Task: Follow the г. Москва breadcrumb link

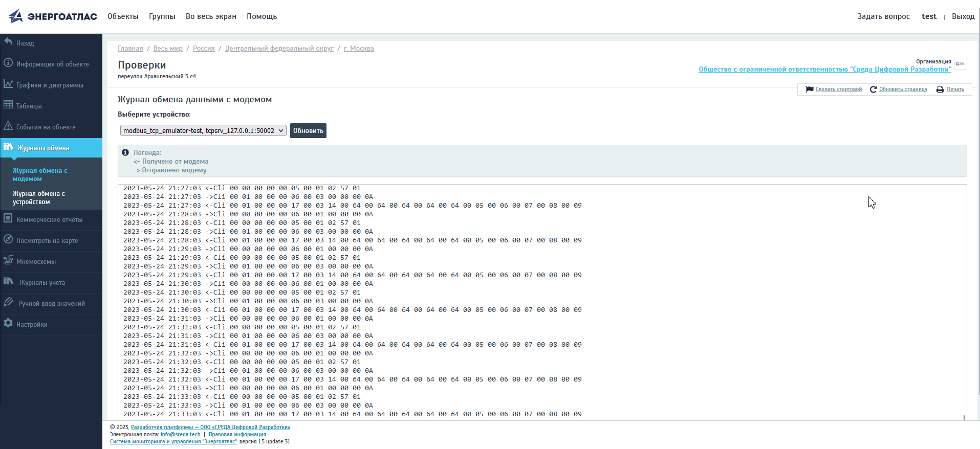Action: click(x=359, y=49)
